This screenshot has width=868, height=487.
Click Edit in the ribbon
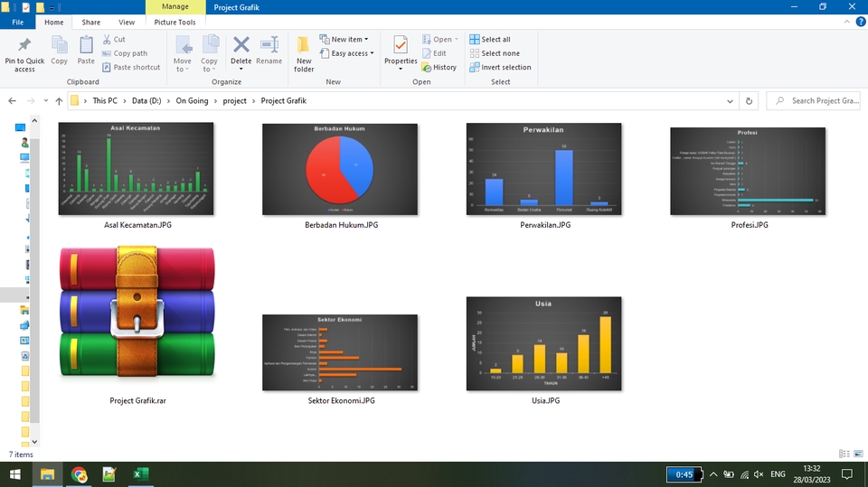434,53
